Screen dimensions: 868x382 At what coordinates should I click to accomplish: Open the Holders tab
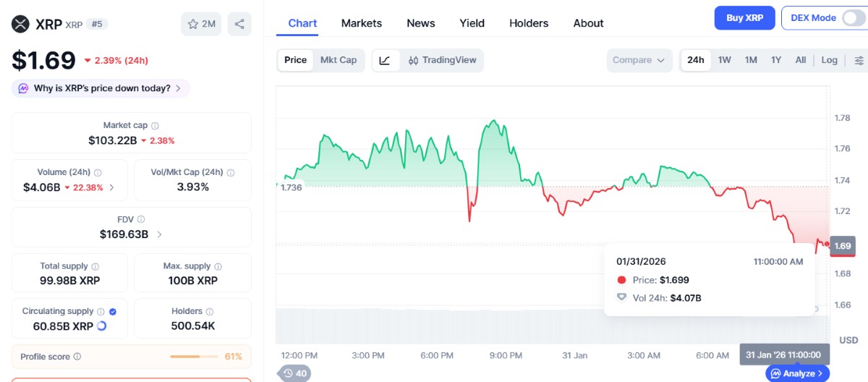529,23
